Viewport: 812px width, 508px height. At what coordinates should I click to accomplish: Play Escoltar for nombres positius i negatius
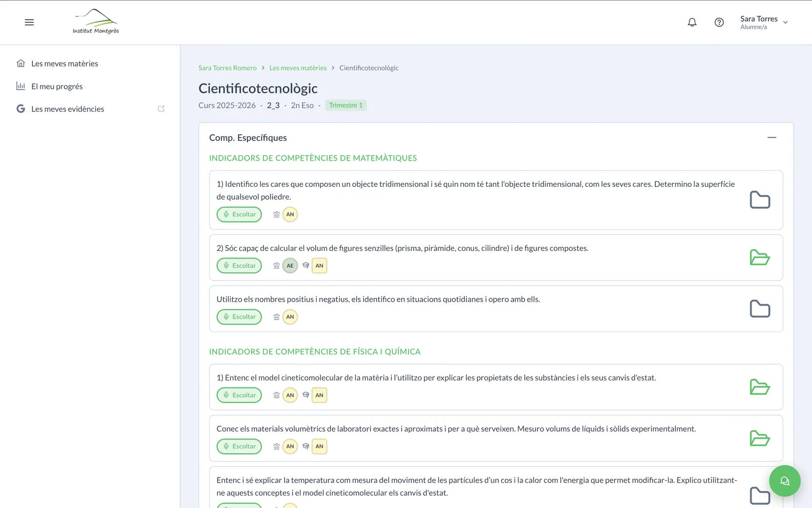pyautogui.click(x=239, y=317)
